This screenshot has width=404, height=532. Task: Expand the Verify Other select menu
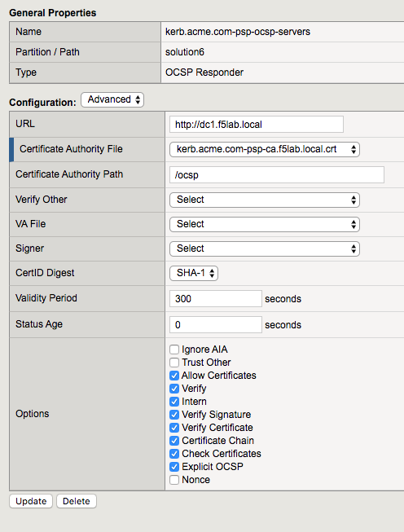265,200
